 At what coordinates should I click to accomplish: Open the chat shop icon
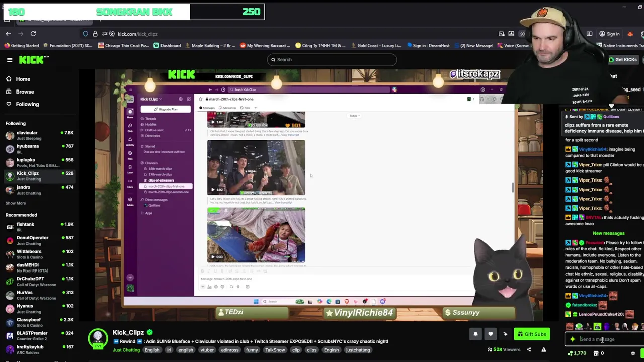coord(596,353)
